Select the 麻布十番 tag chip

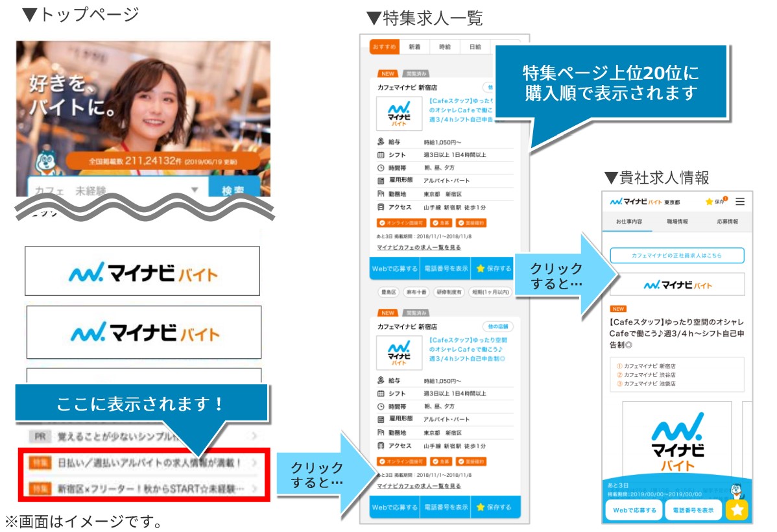[416, 292]
